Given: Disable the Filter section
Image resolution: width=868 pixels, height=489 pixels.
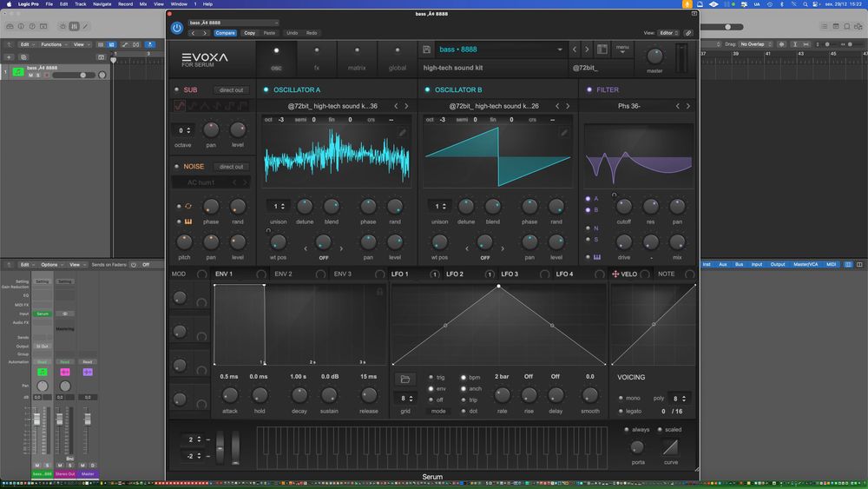Looking at the screenshot, I should pos(589,89).
